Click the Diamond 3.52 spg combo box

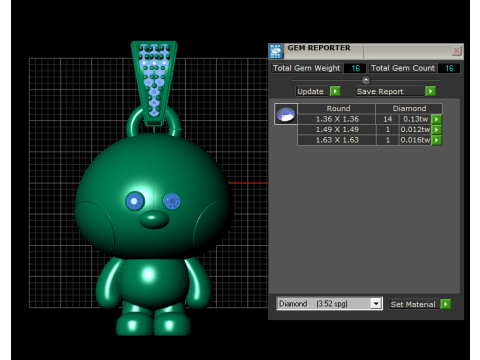[x=329, y=304]
